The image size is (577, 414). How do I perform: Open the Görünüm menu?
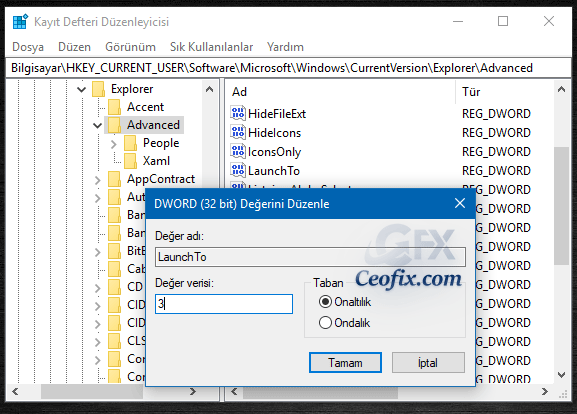pyautogui.click(x=130, y=47)
